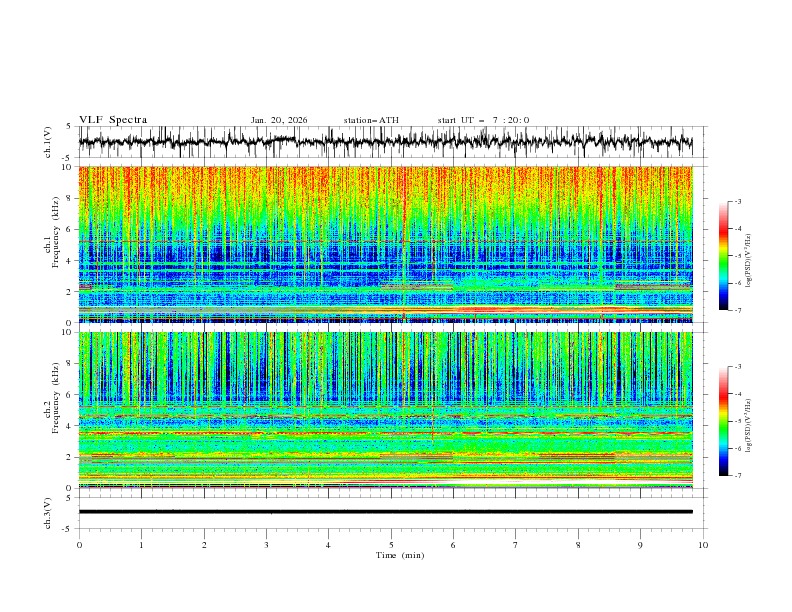
Task: Click the ch.1 spectrogram color scale bar
Action: (x=723, y=256)
